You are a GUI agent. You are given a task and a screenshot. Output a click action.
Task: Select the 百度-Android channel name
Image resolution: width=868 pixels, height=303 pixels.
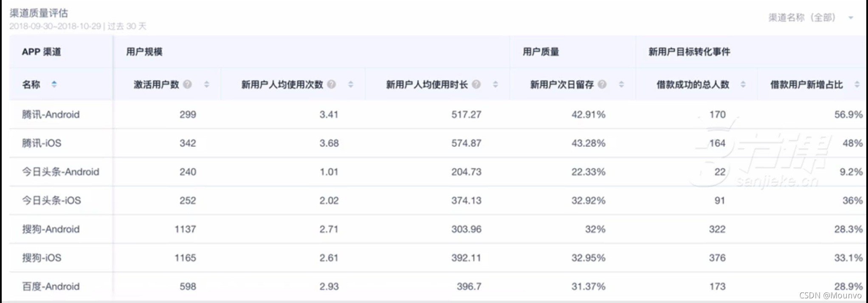coord(51,286)
